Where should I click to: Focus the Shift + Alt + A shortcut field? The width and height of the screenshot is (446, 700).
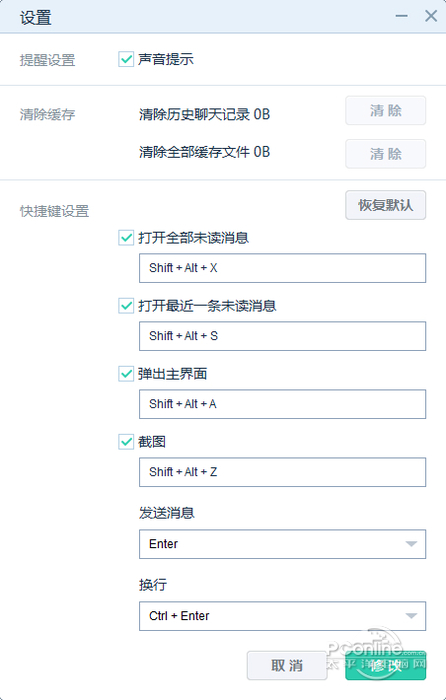(x=283, y=404)
